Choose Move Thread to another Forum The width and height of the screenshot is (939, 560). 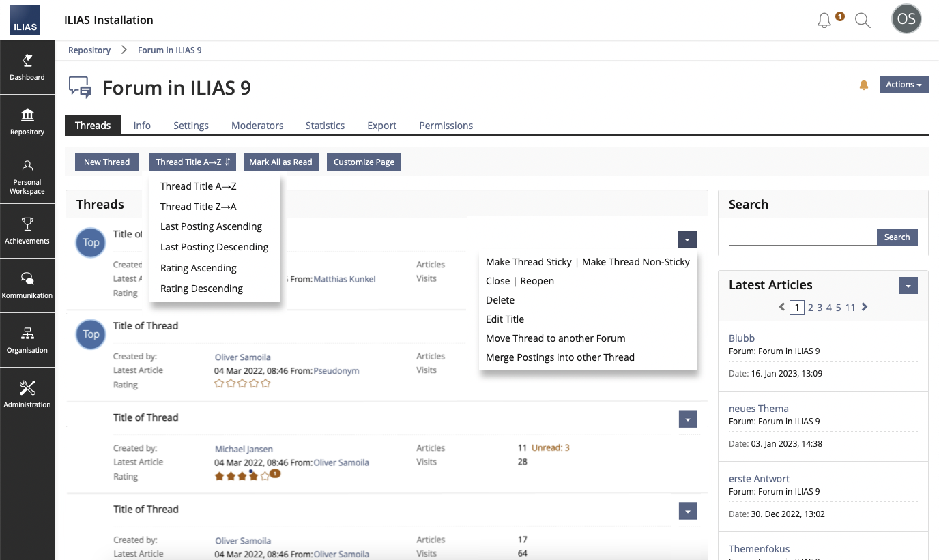point(555,338)
